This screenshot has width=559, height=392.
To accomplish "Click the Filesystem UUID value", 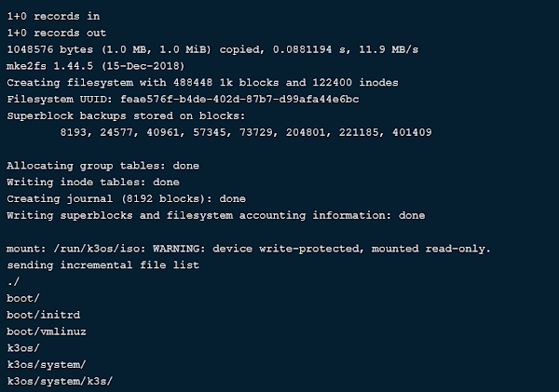I will coord(239,99).
